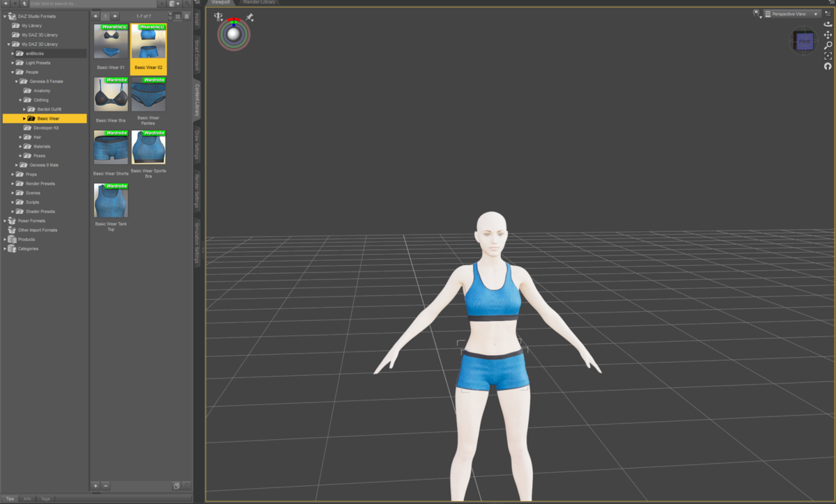This screenshot has width=836, height=504.
Task: Click the back arrow at top-left of library
Action: click(x=6, y=3)
